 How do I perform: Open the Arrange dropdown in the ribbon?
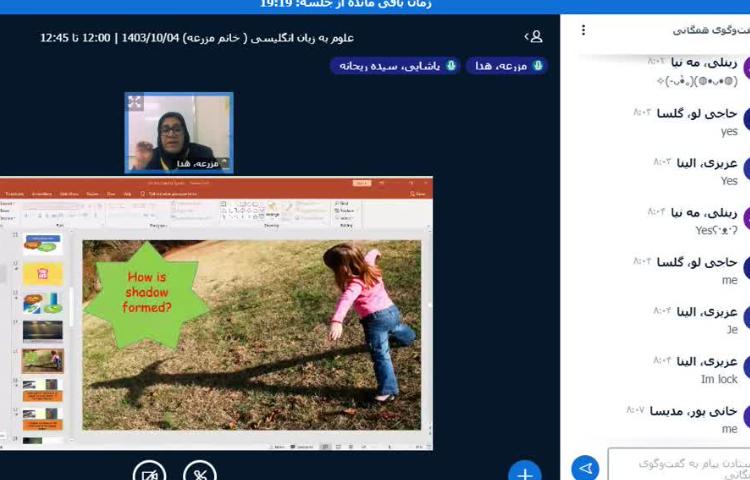pos(270,211)
